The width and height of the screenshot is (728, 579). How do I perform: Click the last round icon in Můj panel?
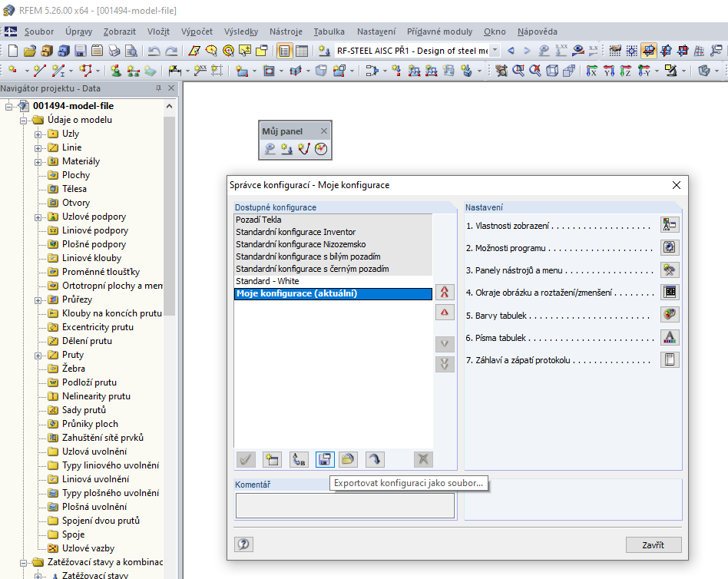321,149
